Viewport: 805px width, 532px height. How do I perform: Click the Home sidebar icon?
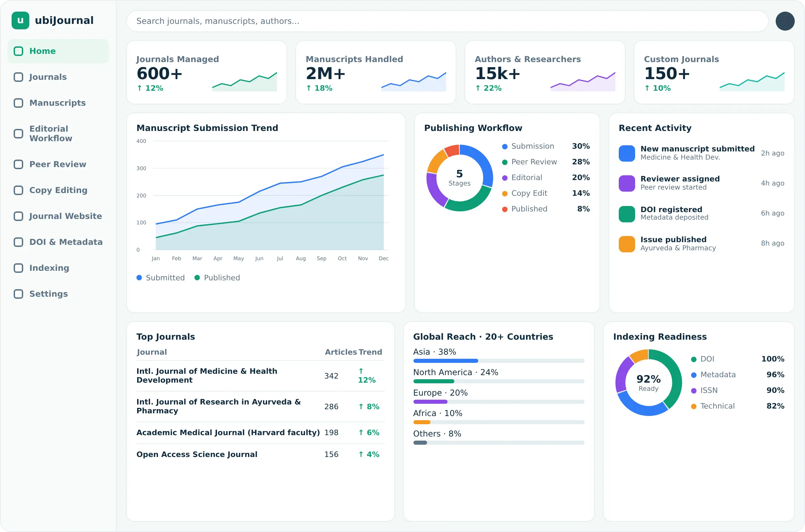18,51
